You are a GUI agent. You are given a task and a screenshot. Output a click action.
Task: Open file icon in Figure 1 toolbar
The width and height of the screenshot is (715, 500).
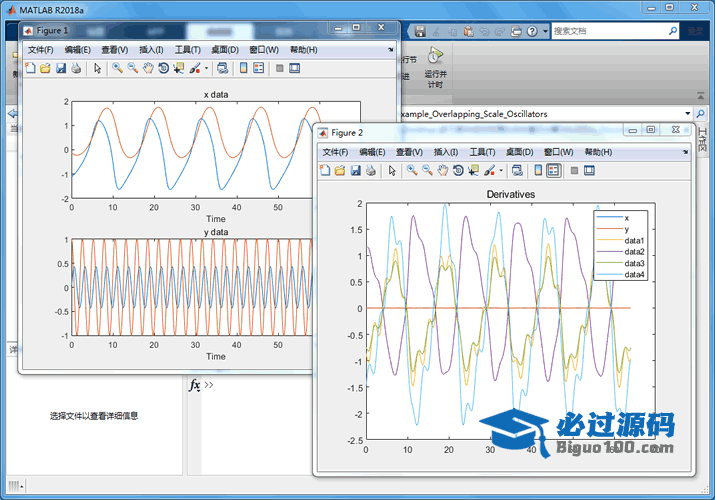pyautogui.click(x=45, y=68)
